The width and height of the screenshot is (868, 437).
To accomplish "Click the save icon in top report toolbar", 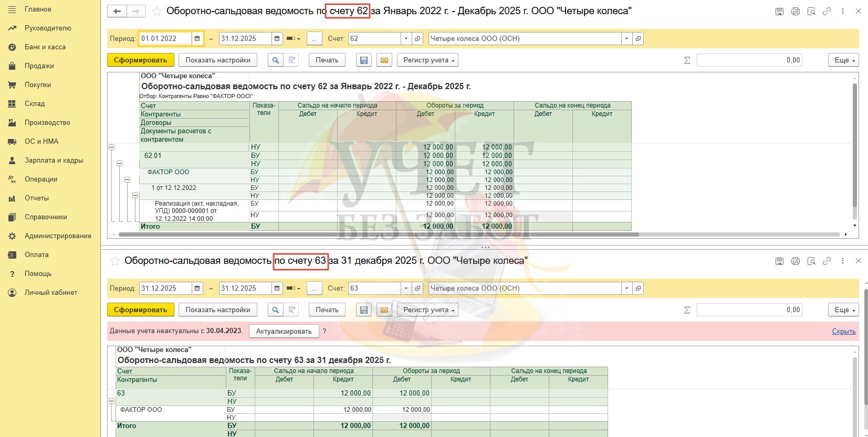I will click(x=363, y=60).
